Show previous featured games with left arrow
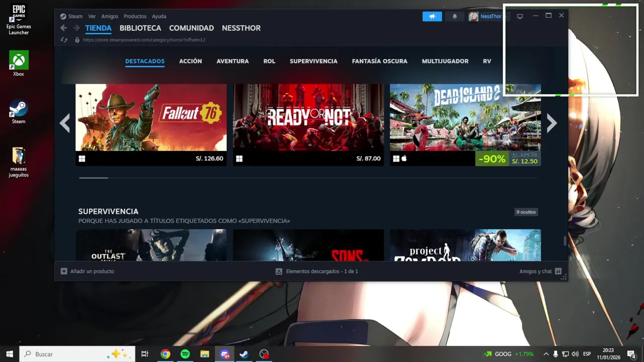This screenshot has width=644, height=362. coord(65,123)
